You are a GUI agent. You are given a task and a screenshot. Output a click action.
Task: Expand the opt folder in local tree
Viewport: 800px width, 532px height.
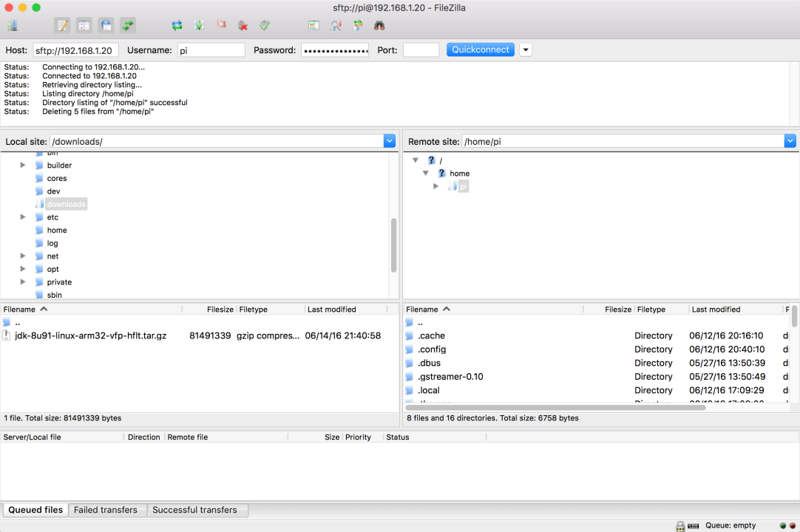(x=23, y=269)
